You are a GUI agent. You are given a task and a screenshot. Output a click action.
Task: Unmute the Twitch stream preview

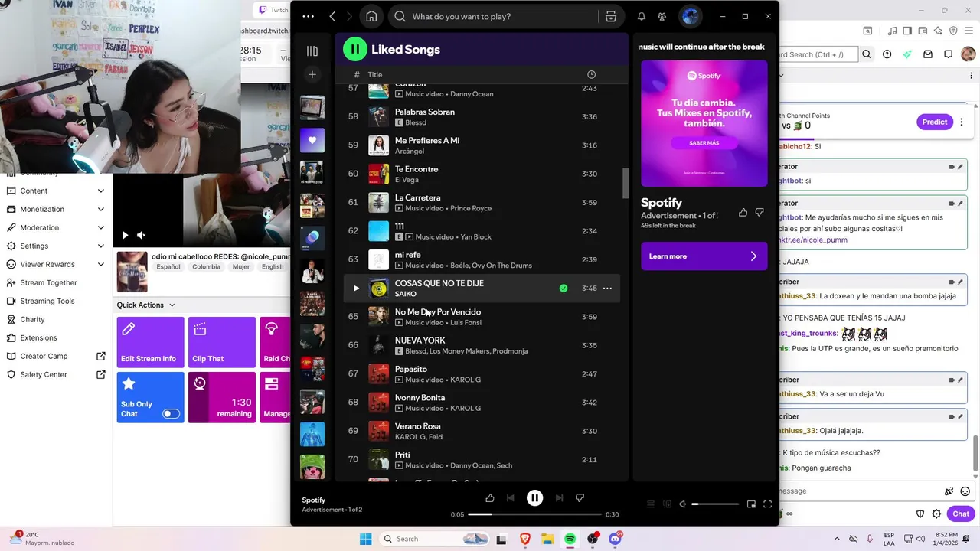pos(142,236)
